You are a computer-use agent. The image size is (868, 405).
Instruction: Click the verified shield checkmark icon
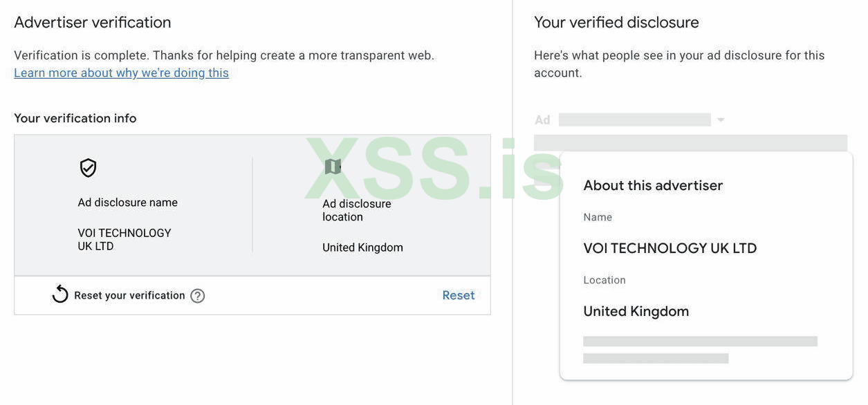pos(88,168)
